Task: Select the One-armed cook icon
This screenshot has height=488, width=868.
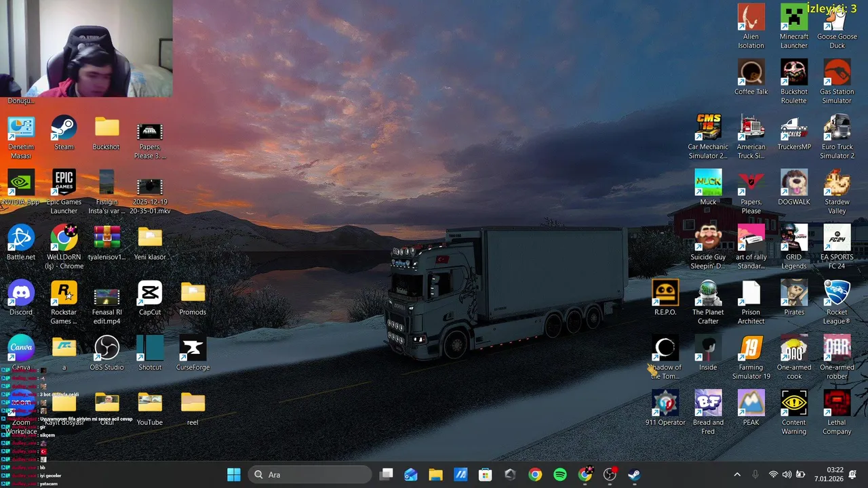Action: [x=794, y=358]
